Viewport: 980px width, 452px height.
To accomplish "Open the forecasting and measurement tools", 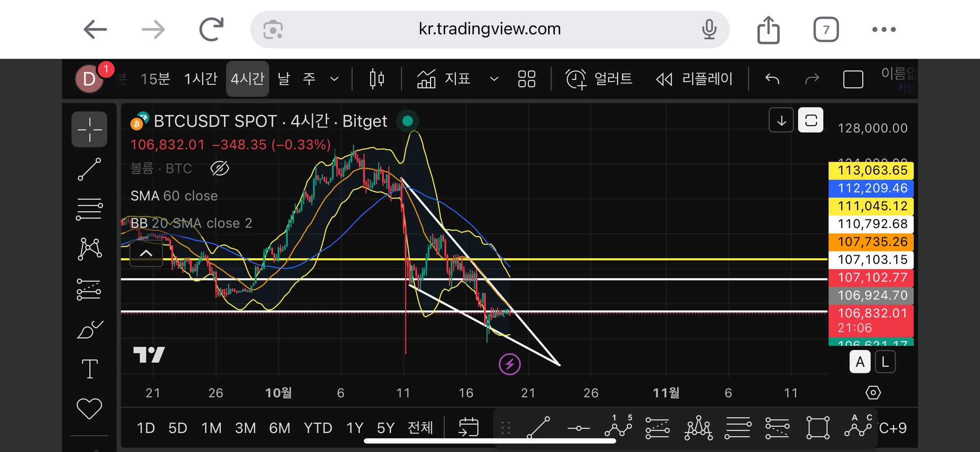I will (89, 289).
